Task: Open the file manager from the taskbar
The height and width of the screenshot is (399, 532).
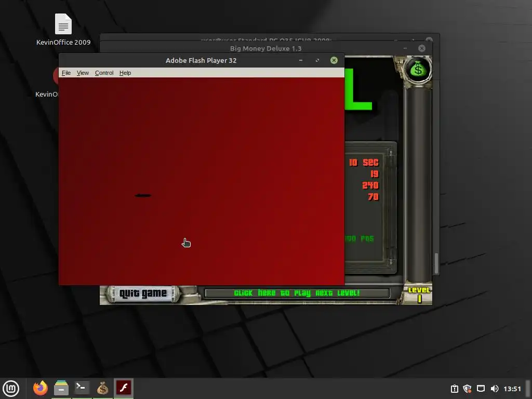Action: click(61, 388)
